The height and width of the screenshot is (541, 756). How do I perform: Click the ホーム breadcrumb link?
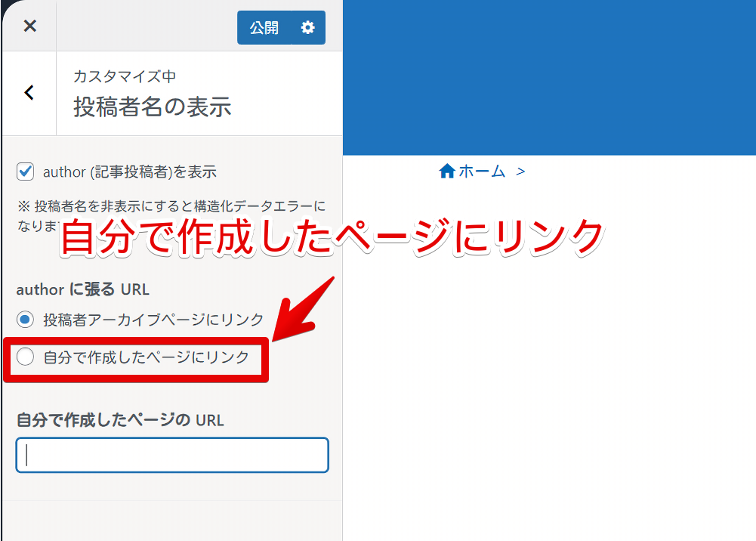(482, 172)
